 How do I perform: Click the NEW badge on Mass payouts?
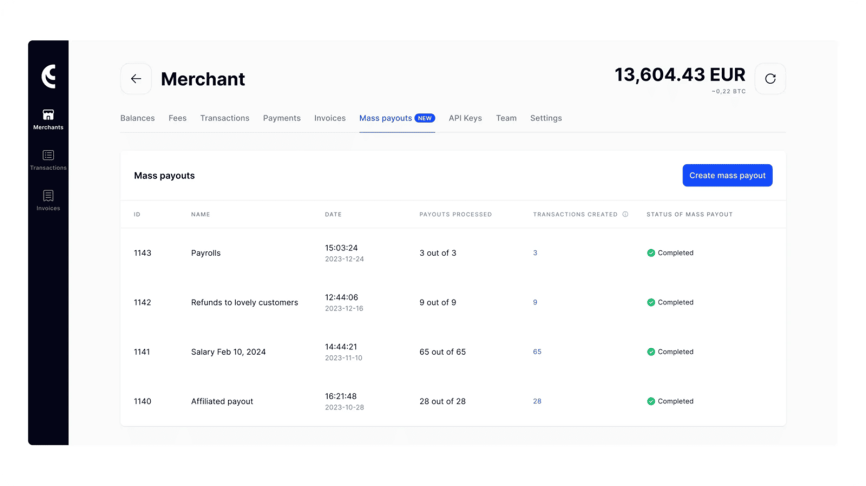[425, 118]
